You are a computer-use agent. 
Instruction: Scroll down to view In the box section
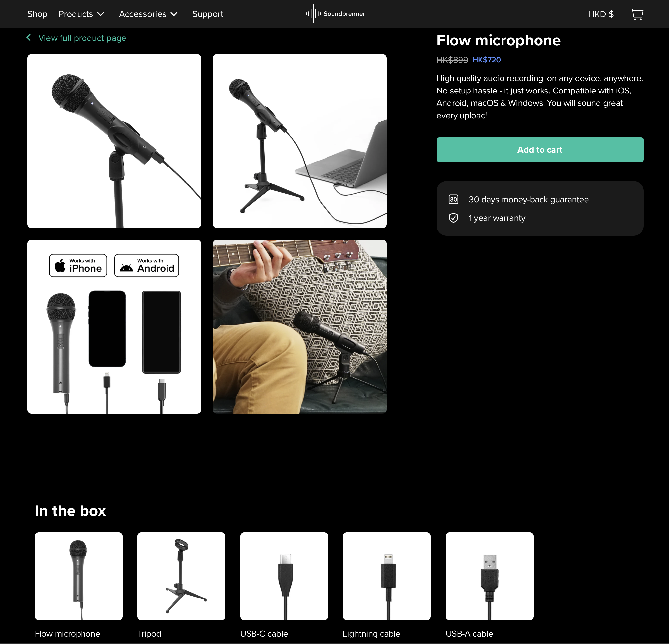[x=69, y=510]
